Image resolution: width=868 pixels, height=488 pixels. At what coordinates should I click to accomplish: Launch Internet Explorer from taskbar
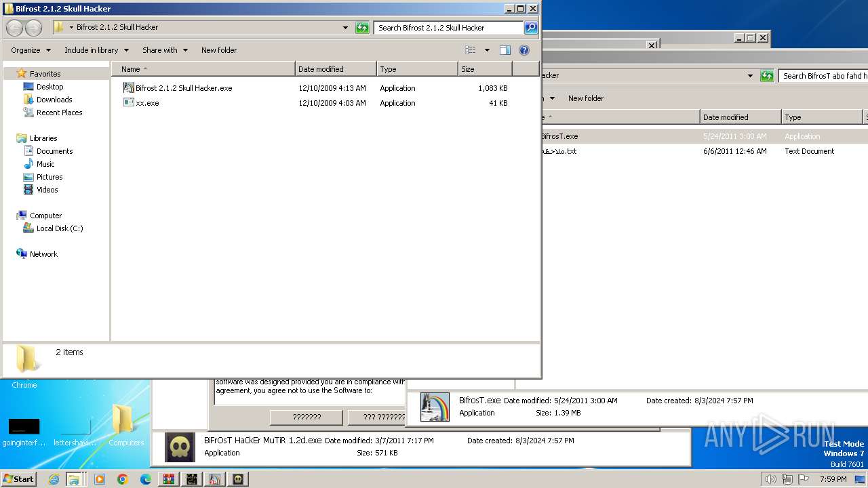[54, 479]
